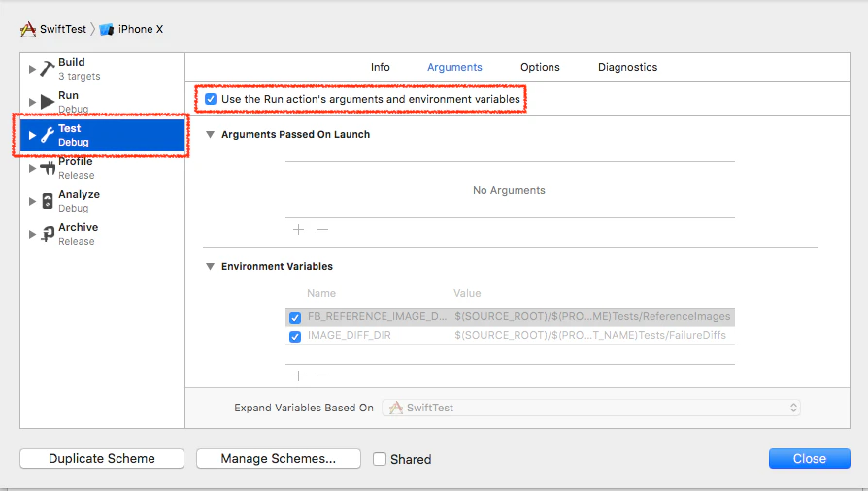Select the Analyze action icon

pos(48,201)
